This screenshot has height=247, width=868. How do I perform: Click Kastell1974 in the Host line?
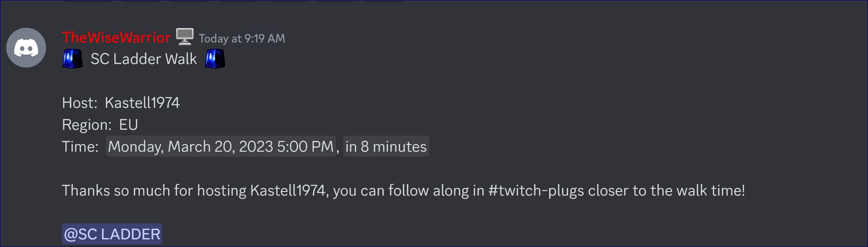click(x=142, y=103)
